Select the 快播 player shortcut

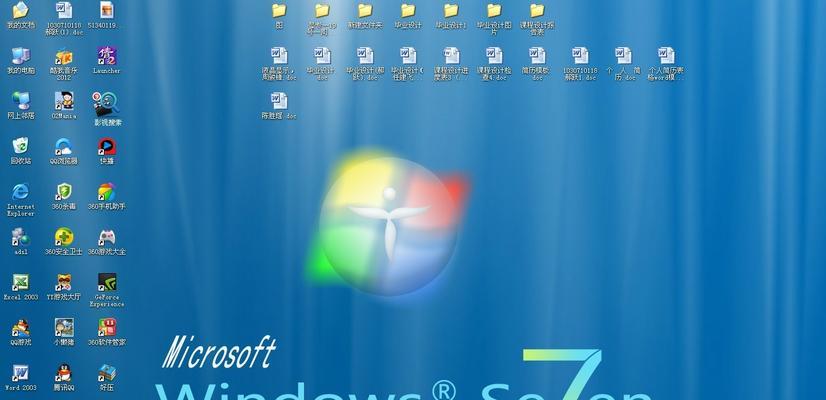[x=107, y=151]
